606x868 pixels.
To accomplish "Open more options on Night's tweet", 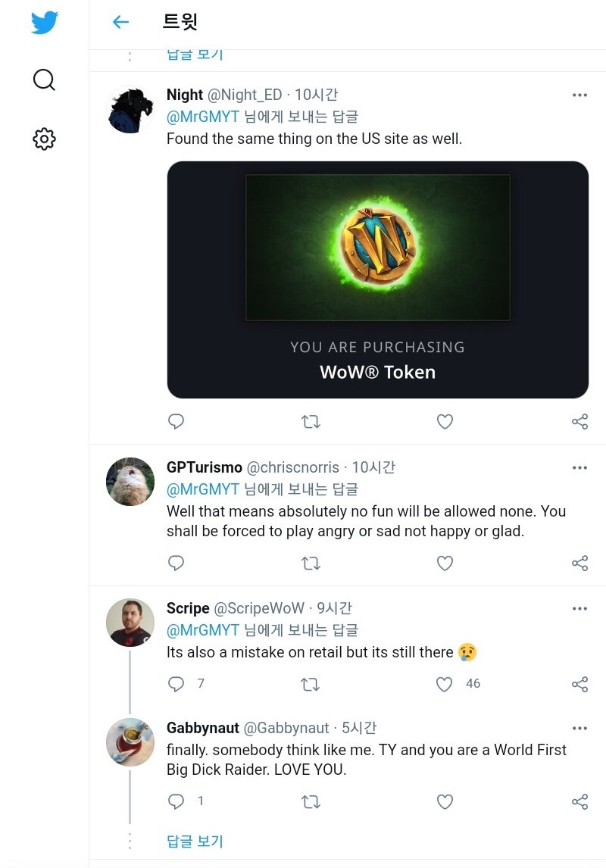I will (x=579, y=95).
